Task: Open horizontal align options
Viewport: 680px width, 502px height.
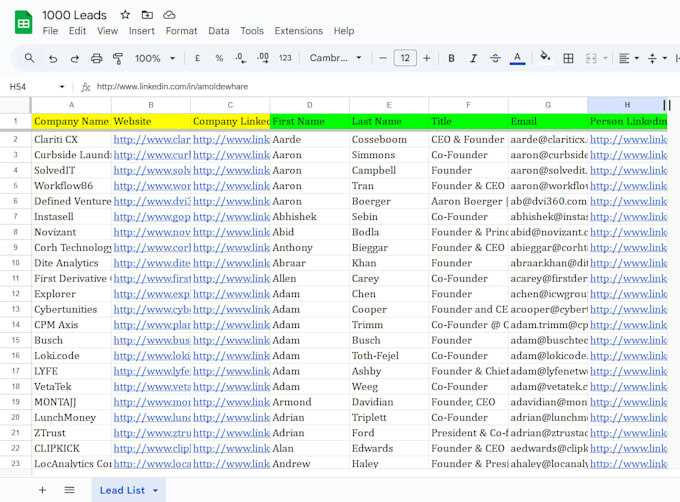Action: pos(628,58)
